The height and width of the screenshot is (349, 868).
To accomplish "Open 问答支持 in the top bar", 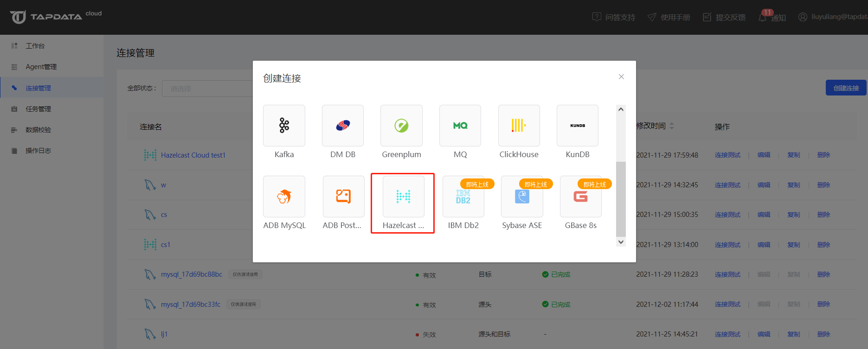I will pos(614,17).
